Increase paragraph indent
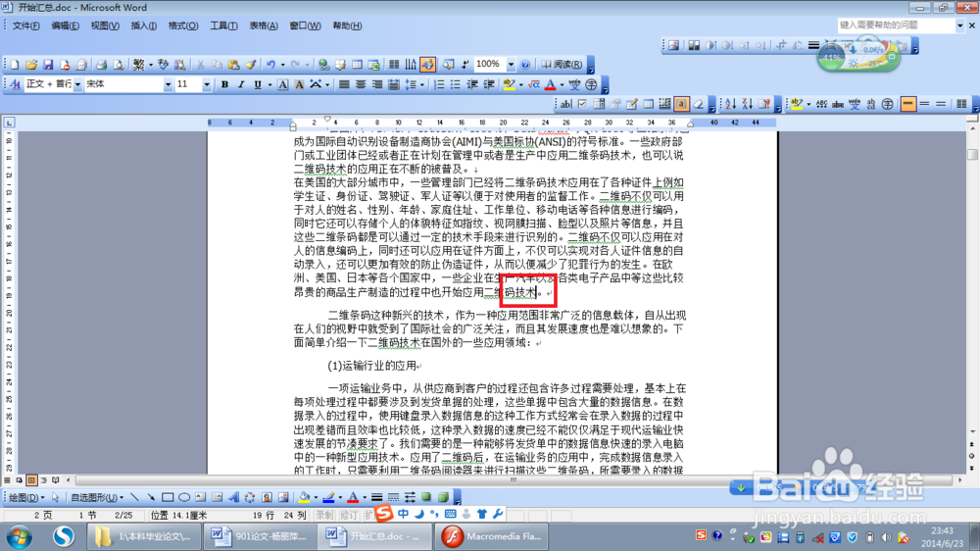This screenshot has width=980, height=551. tap(489, 84)
